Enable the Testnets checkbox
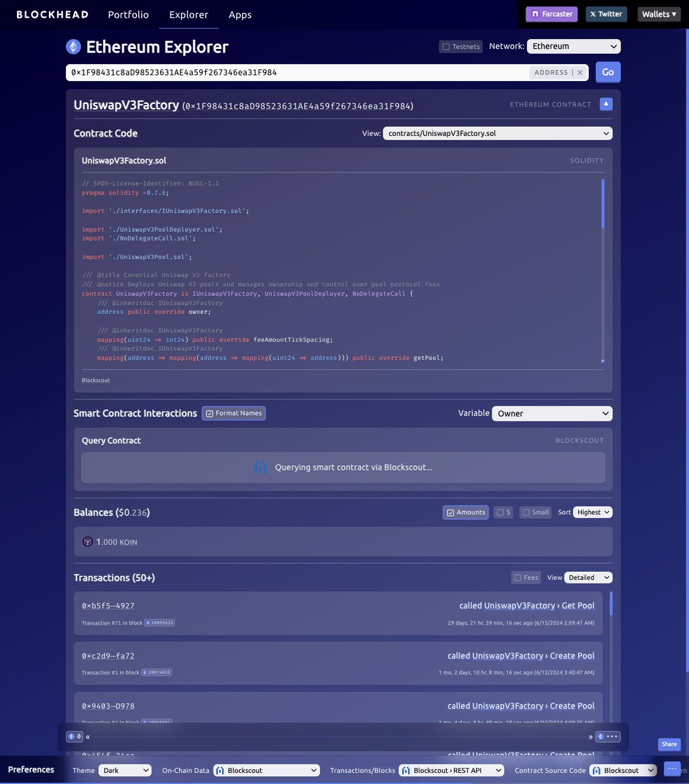The height and width of the screenshot is (784, 689). pyautogui.click(x=447, y=46)
